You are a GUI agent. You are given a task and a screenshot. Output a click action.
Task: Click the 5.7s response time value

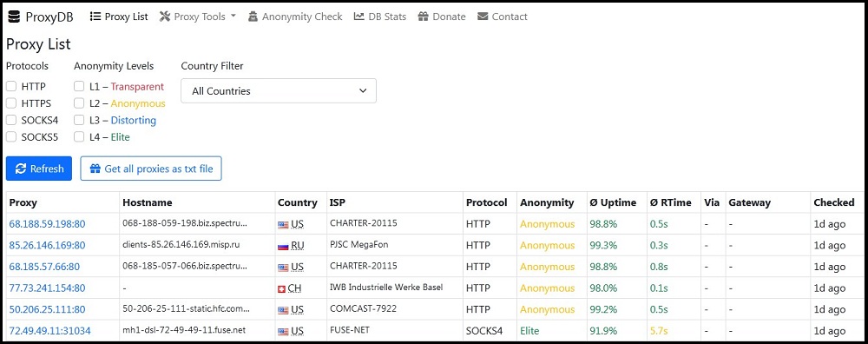(659, 331)
